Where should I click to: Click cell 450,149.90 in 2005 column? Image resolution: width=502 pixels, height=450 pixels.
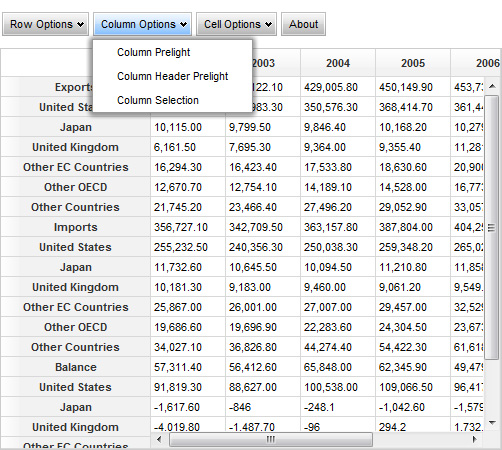click(413, 87)
